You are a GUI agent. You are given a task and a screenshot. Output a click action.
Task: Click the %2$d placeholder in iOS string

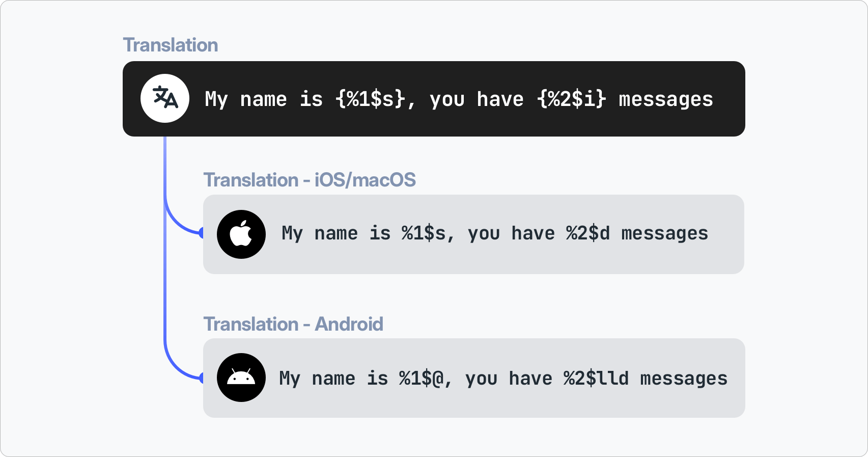587,233
